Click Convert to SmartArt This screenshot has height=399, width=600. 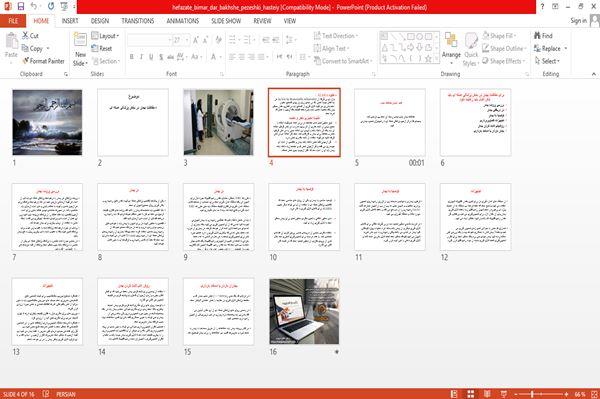coord(343,61)
